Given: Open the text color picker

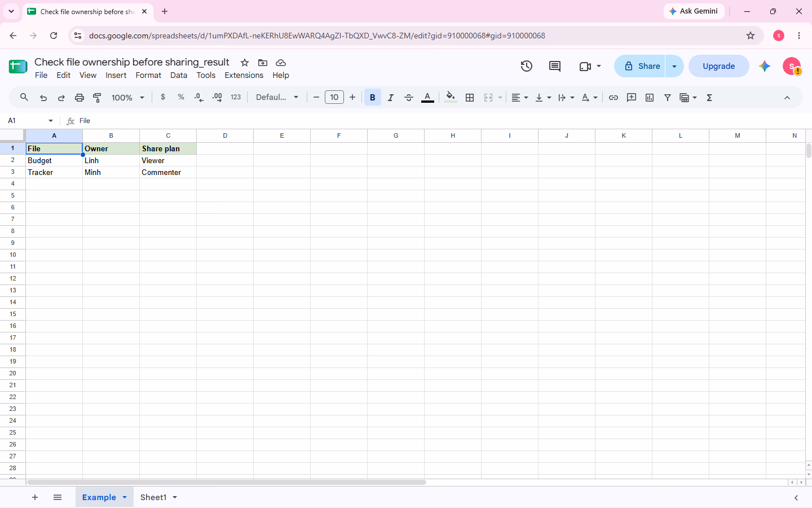Looking at the screenshot, I should click(428, 98).
